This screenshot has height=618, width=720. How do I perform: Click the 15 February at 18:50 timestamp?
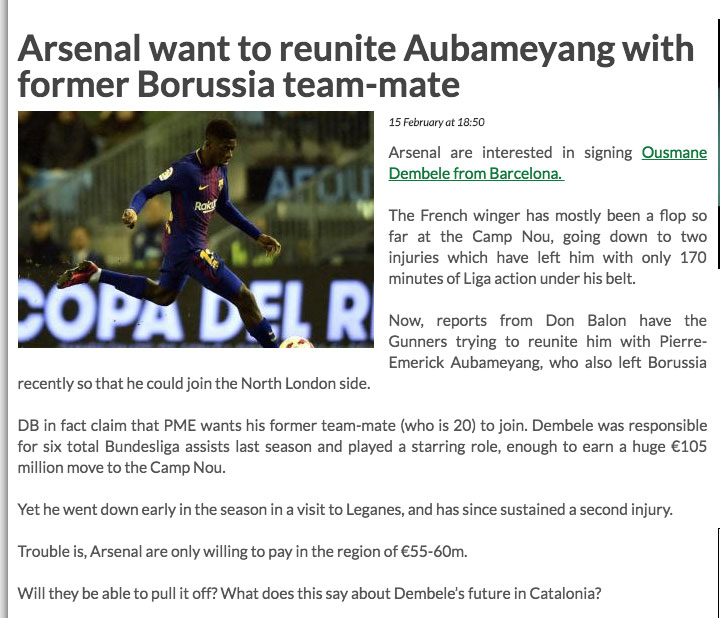pyautogui.click(x=436, y=122)
